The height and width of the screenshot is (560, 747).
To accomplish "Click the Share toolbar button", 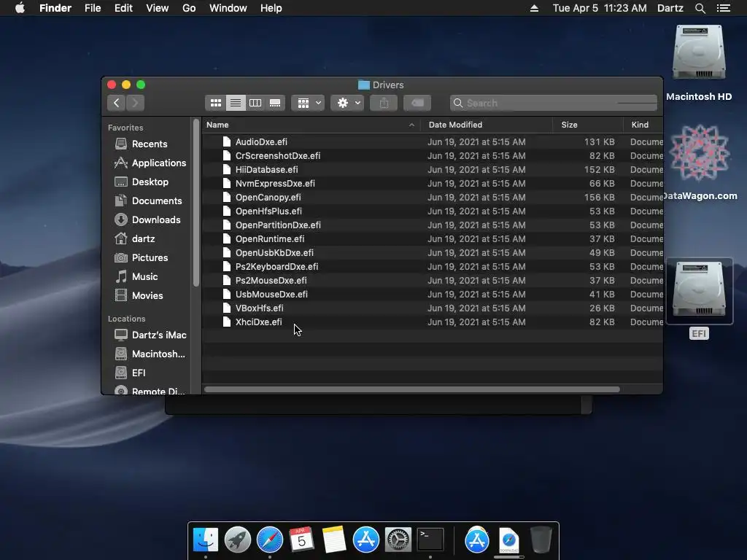I will tap(384, 103).
